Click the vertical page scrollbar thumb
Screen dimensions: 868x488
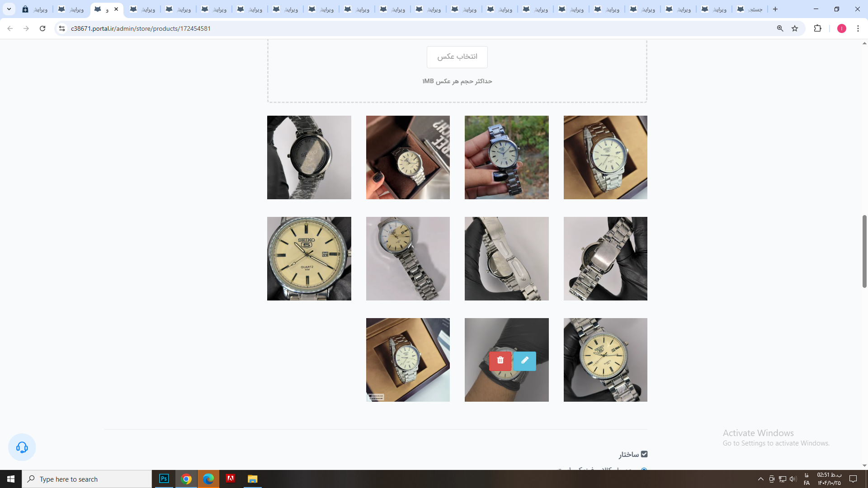tap(864, 251)
